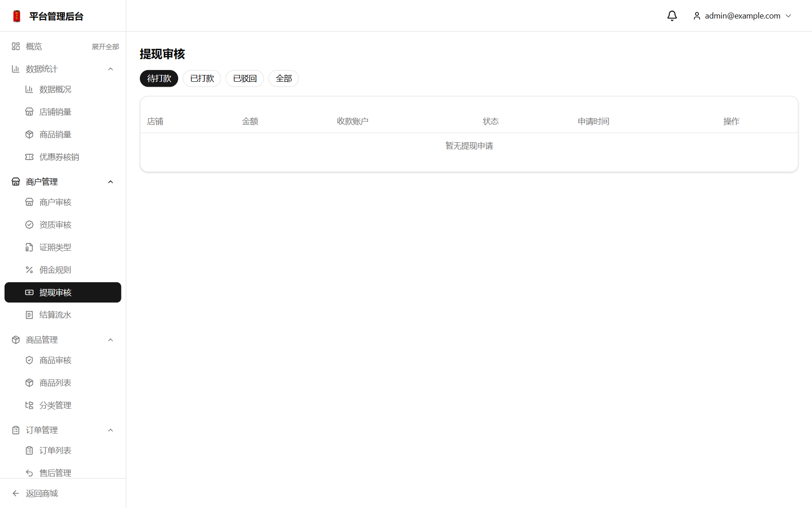Image resolution: width=812 pixels, height=508 pixels.
Task: Click the 分类管理 tree icon
Action: point(29,405)
